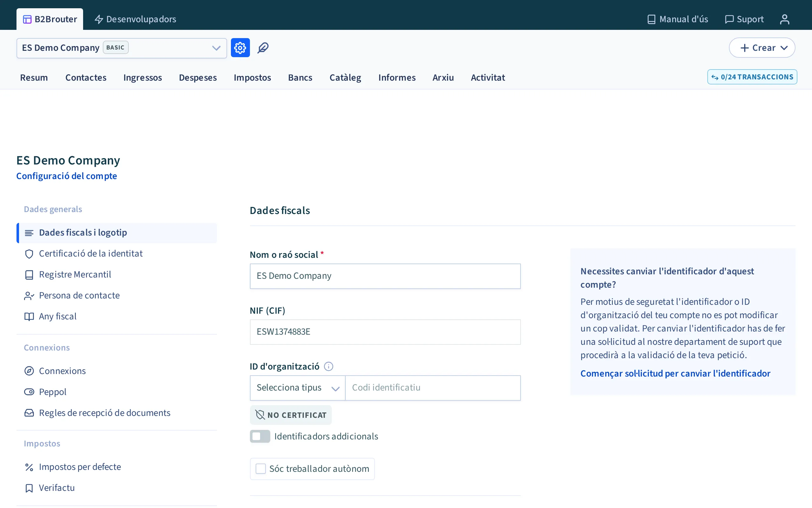812x508 pixels.
Task: Select Impostos per defecte in sidebar
Action: tap(117, 467)
